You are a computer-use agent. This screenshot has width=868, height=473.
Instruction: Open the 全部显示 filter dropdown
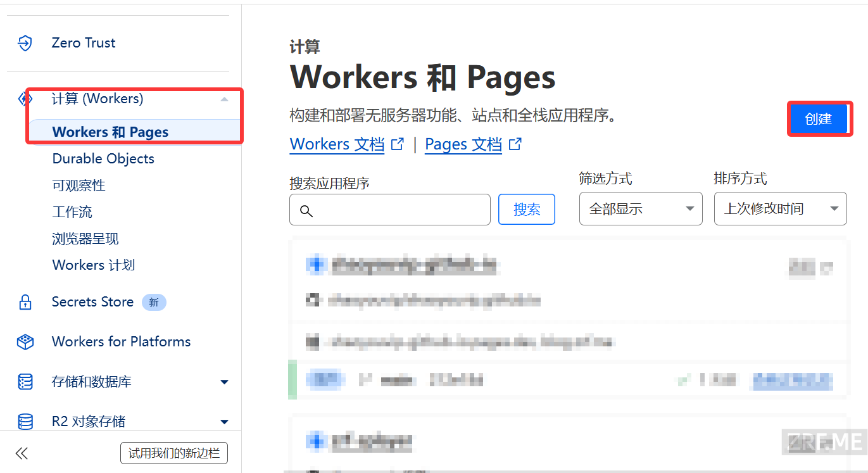coord(641,209)
